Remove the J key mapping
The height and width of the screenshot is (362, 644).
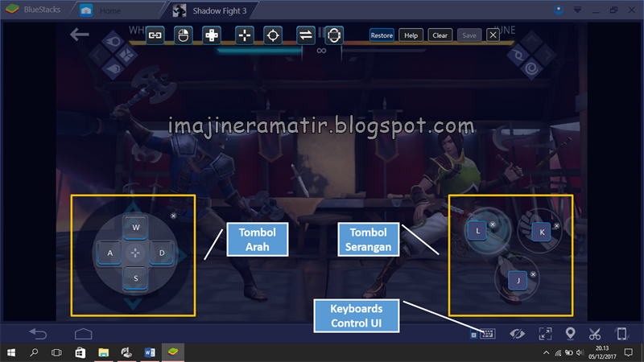[533, 274]
